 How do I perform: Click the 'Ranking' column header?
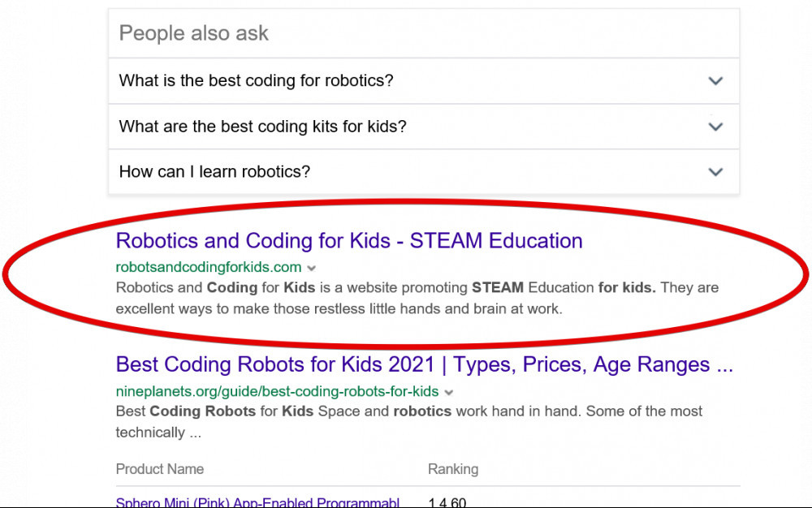pos(452,469)
